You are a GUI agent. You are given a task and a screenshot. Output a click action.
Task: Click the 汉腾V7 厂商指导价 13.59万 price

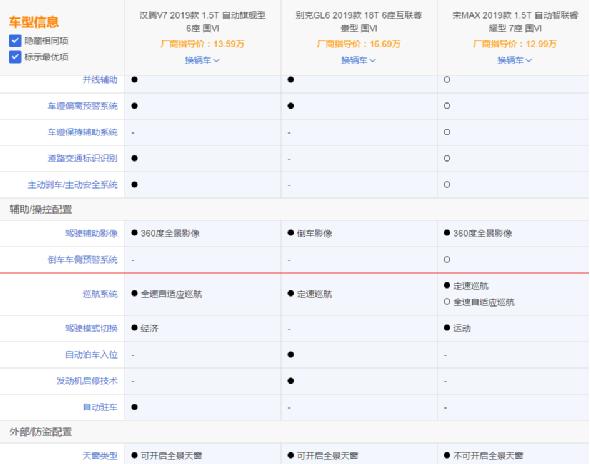coord(202,44)
